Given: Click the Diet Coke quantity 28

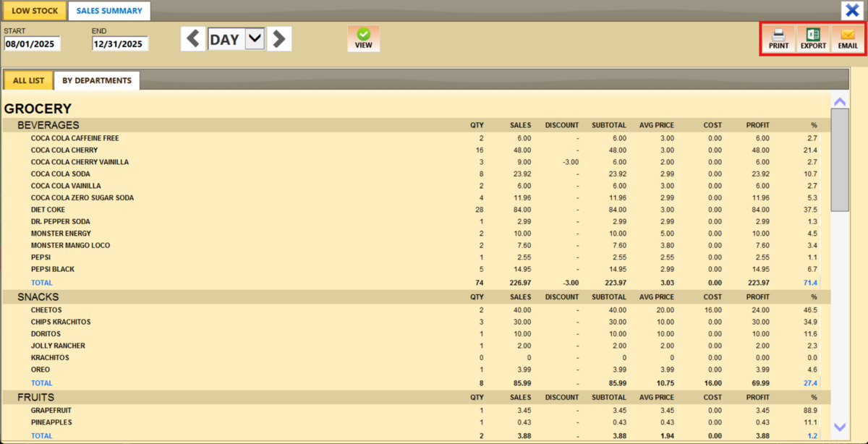Looking at the screenshot, I should 479,210.
